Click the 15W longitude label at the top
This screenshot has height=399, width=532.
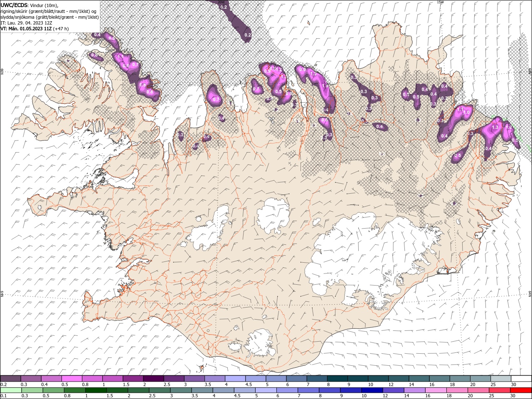pos(440,2)
